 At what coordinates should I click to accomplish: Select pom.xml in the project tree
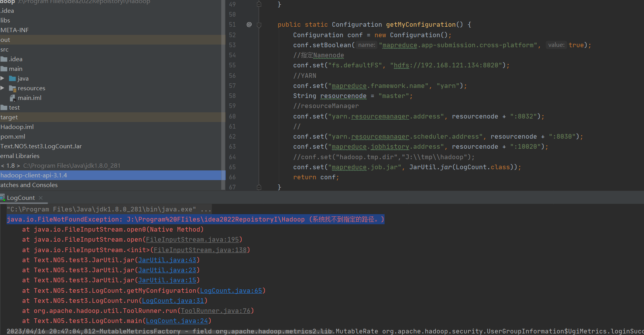pos(13,137)
